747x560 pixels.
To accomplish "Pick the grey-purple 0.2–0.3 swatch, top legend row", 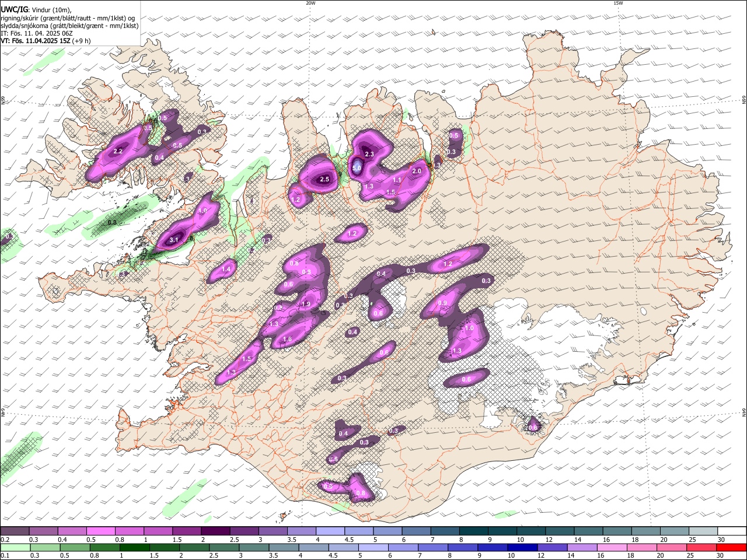I will click(x=15, y=531).
